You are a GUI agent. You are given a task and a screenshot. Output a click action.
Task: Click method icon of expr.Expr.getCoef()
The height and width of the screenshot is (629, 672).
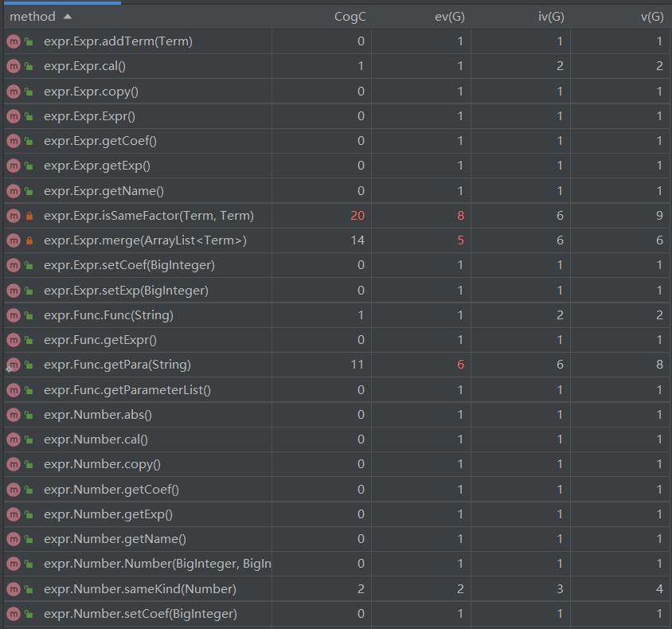coord(14,141)
